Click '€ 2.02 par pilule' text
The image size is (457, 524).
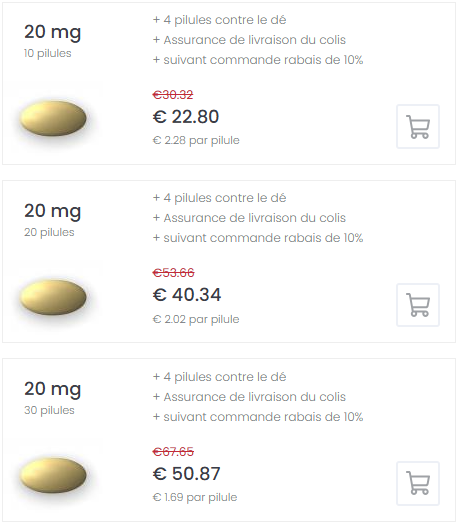pyautogui.click(x=196, y=319)
